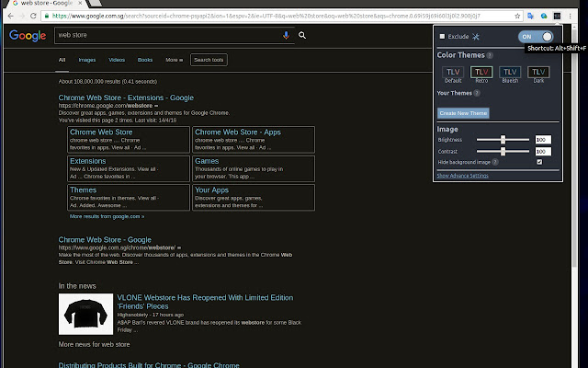Expand the More search options dropdown
Image resolution: width=588 pixels, height=368 pixels.
pyautogui.click(x=174, y=60)
